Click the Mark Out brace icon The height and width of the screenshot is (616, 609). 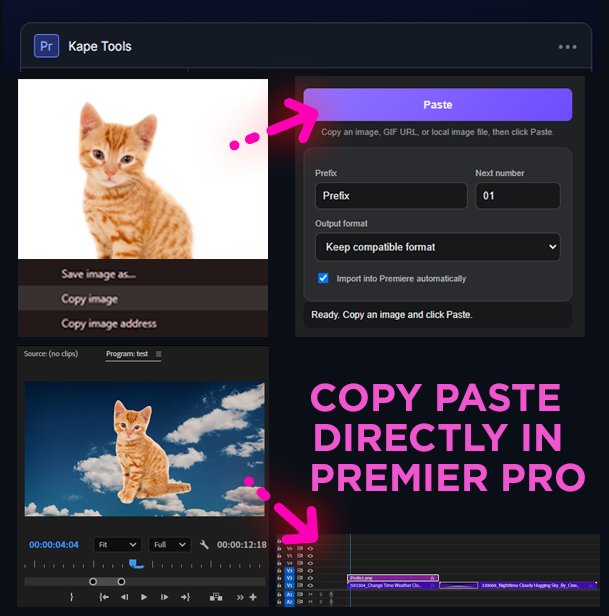(x=72, y=597)
